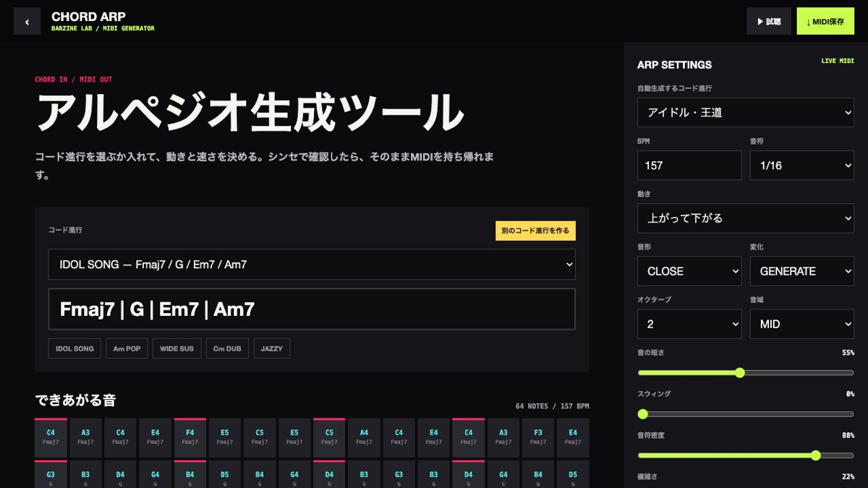Click the LIVE MIDI label
This screenshot has height=488, width=868.
pos(838,61)
